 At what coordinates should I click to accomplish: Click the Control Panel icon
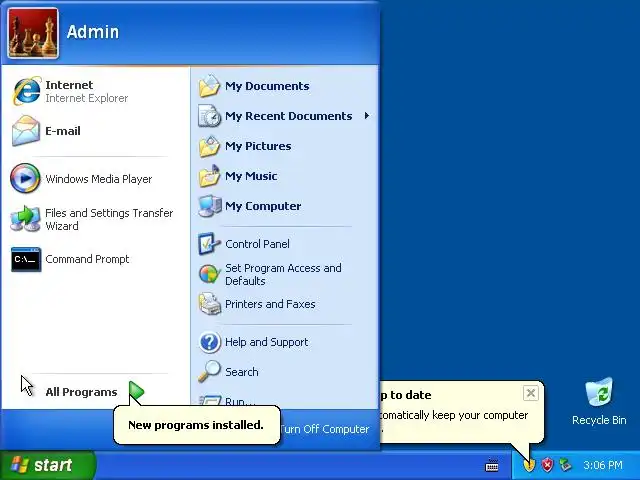pyautogui.click(x=209, y=244)
